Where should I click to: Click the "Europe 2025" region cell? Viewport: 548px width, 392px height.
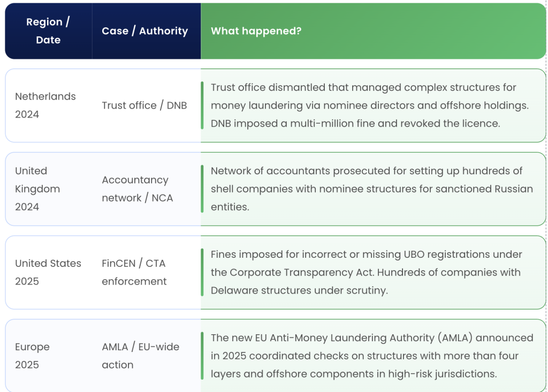point(32,356)
